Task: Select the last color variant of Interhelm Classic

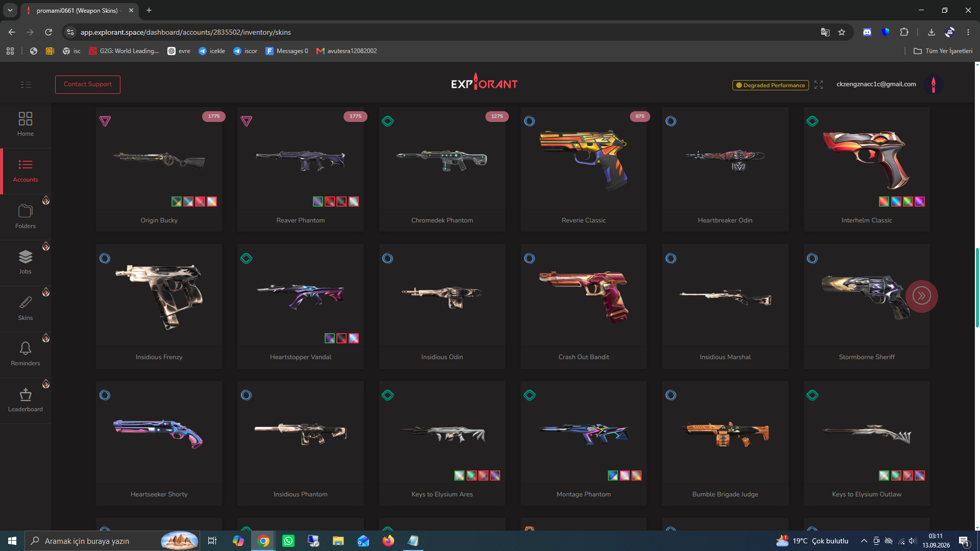Action: (920, 202)
